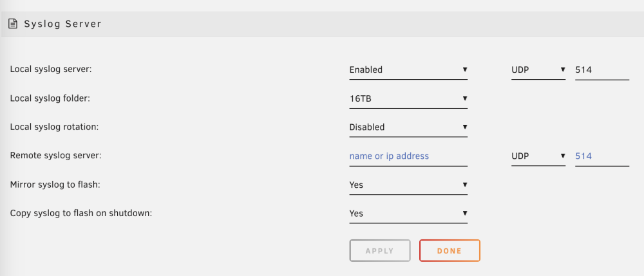Click the DONE button
Image resolution: width=644 pixels, height=276 pixels.
pyautogui.click(x=450, y=250)
